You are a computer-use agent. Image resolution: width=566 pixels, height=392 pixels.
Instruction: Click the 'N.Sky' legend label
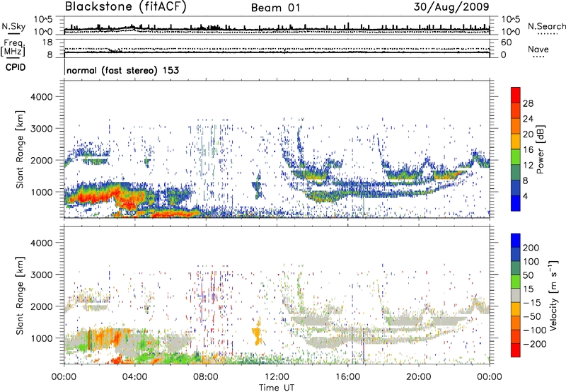pos(13,26)
